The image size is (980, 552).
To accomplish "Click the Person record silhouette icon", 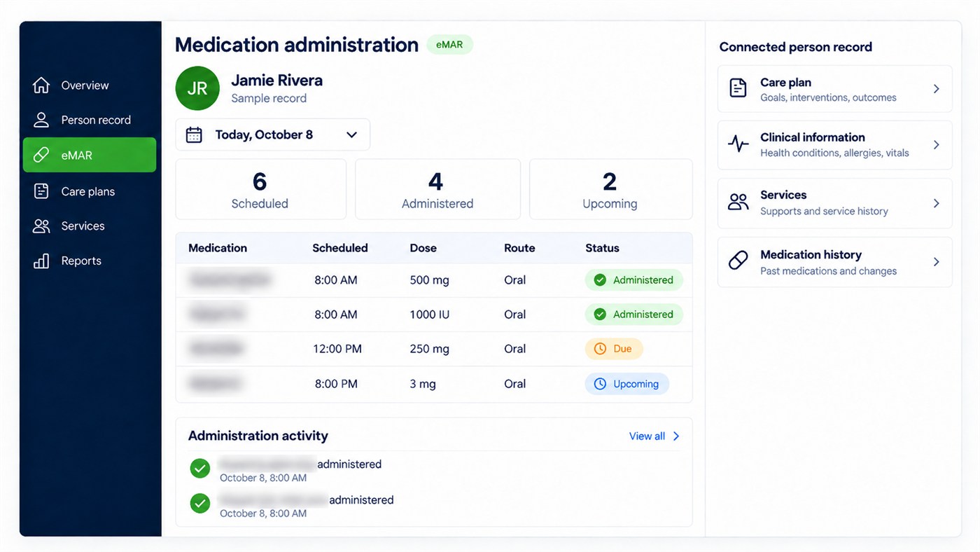I will [x=41, y=120].
